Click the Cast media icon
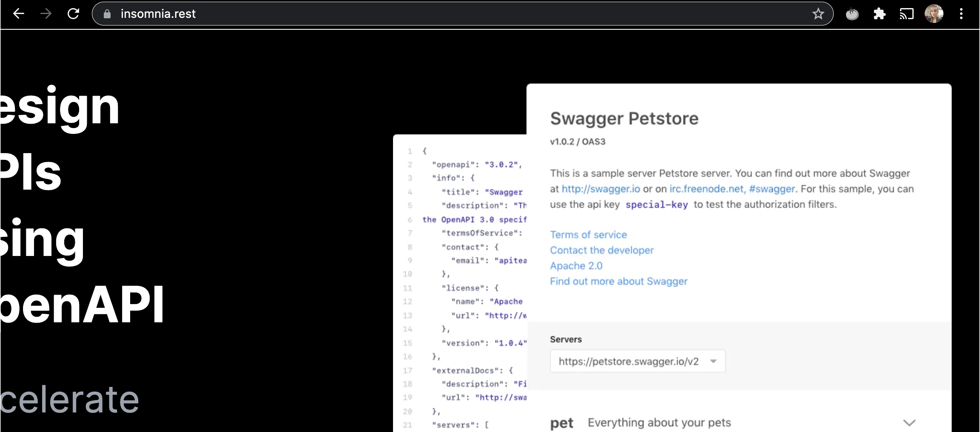This screenshot has width=980, height=432. [x=906, y=14]
